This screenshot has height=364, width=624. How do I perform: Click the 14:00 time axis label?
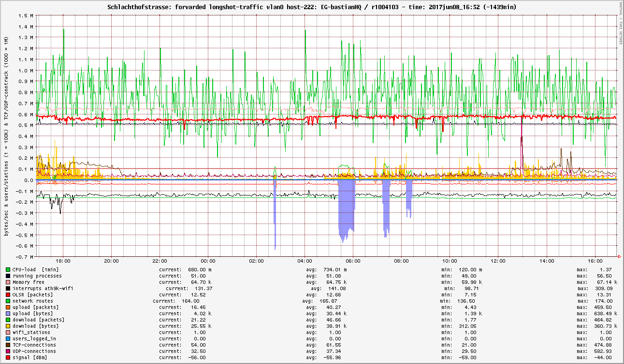click(547, 261)
